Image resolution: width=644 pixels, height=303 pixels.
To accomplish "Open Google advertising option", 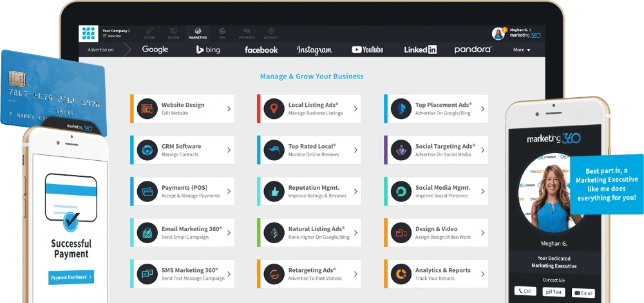I will tap(155, 50).
